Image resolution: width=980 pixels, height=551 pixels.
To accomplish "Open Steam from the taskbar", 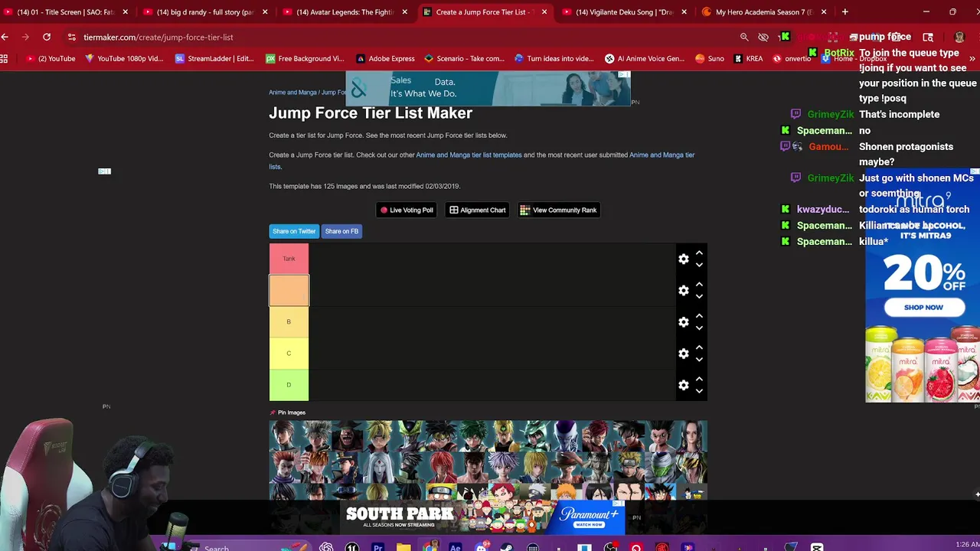I will pyautogui.click(x=507, y=547).
